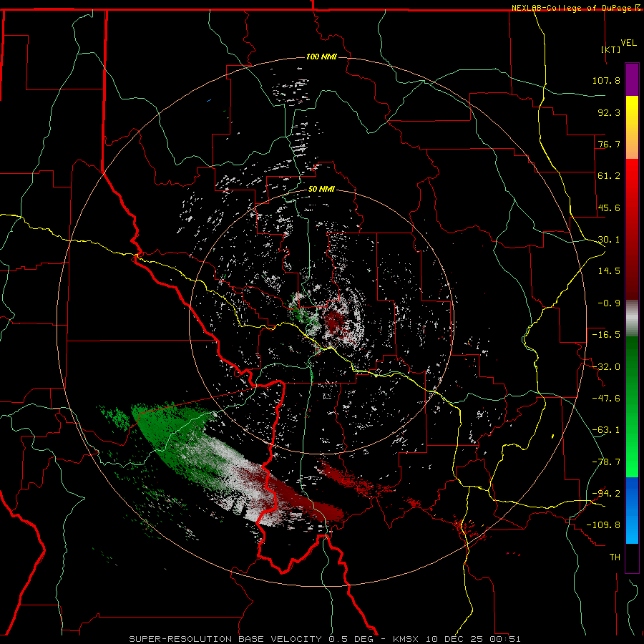
Task: Click the purple segment of velocity color bar
Action: coord(632,80)
